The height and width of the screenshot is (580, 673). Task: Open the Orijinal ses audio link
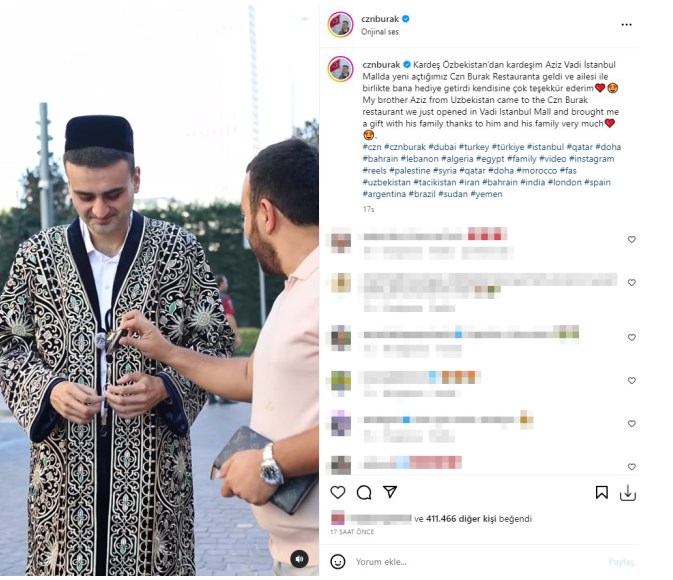[379, 32]
